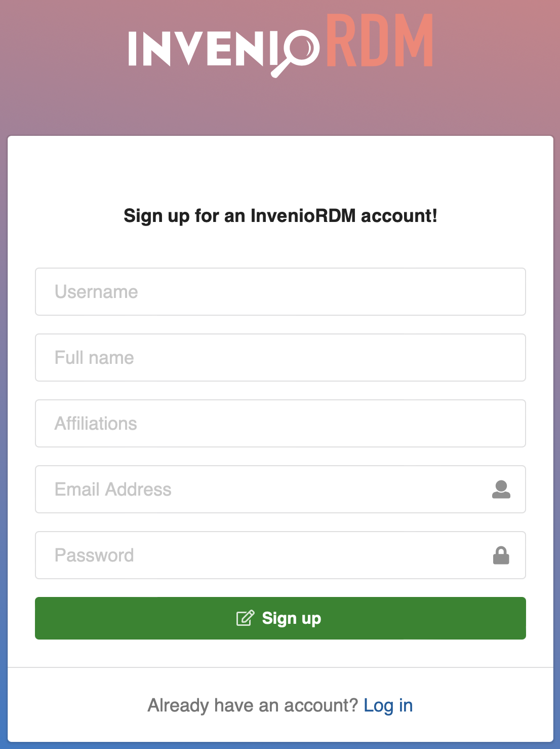Click the Full name placeholder text
Viewport: 560px width, 749px height.
[x=94, y=358]
